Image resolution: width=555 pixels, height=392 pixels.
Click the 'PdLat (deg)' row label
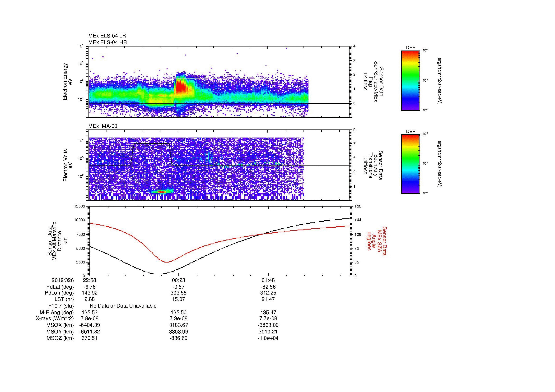[x=60, y=287]
